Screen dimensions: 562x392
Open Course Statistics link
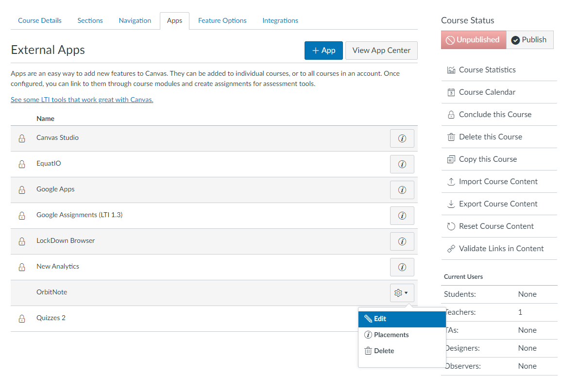tap(487, 70)
